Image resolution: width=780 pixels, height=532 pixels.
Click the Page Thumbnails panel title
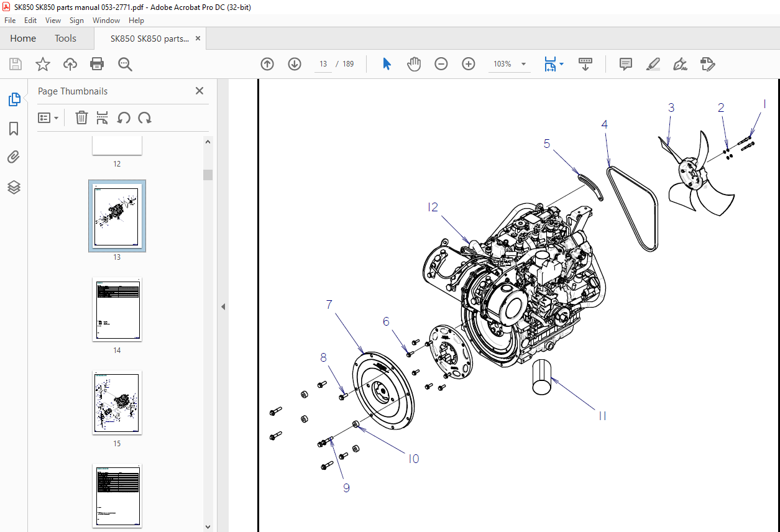tap(73, 91)
